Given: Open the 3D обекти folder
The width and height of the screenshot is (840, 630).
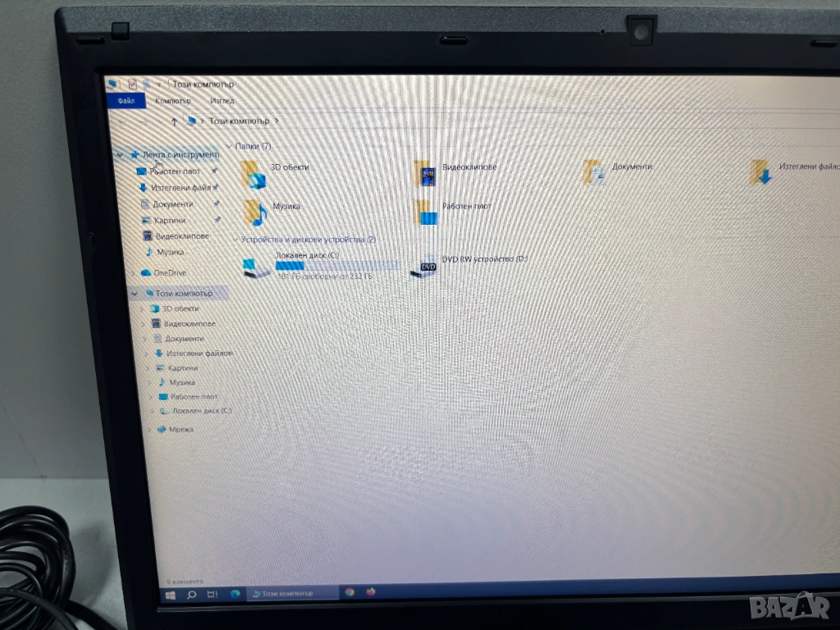Looking at the screenshot, I should 254,174.
